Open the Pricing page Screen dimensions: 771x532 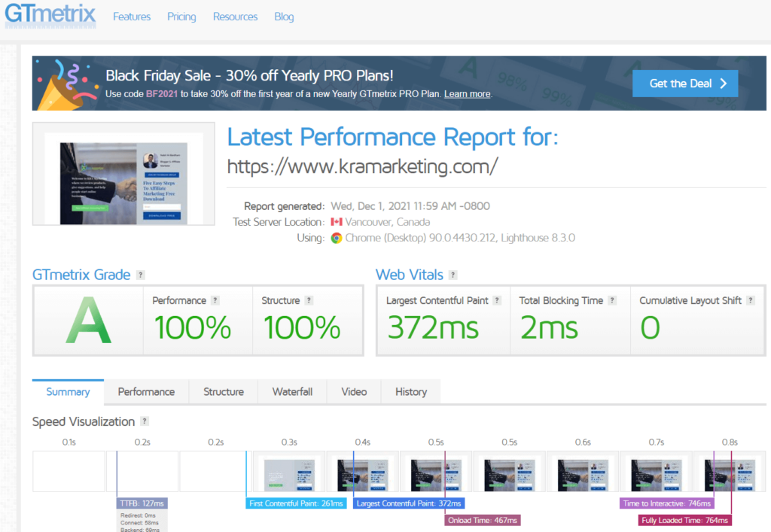[x=181, y=17]
